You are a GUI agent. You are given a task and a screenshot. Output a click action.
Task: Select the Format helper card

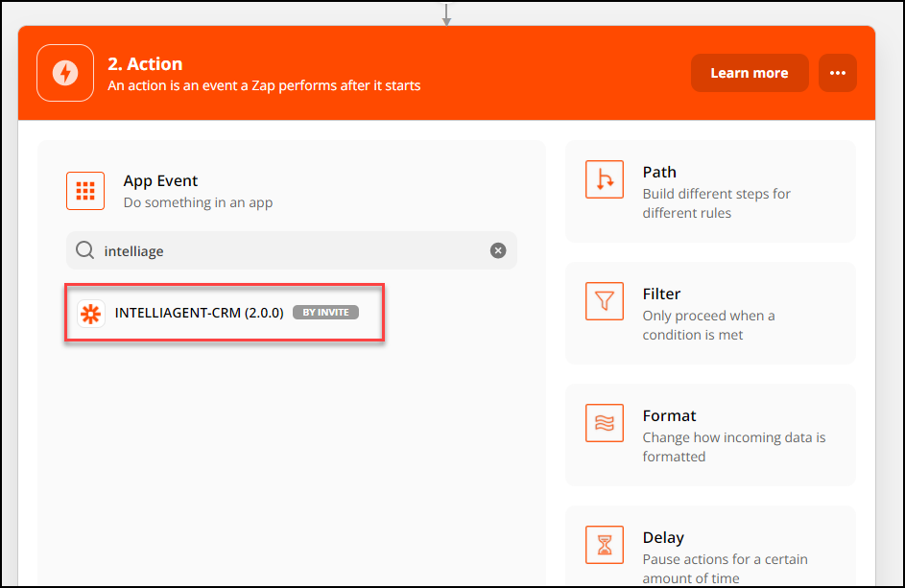pos(710,435)
